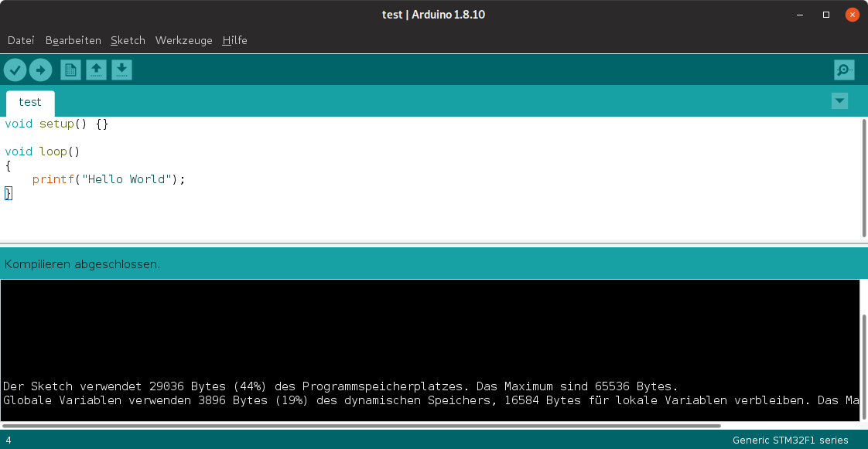The width and height of the screenshot is (868, 449).
Task: Save the sketch with the toolbar icon
Action: point(121,70)
